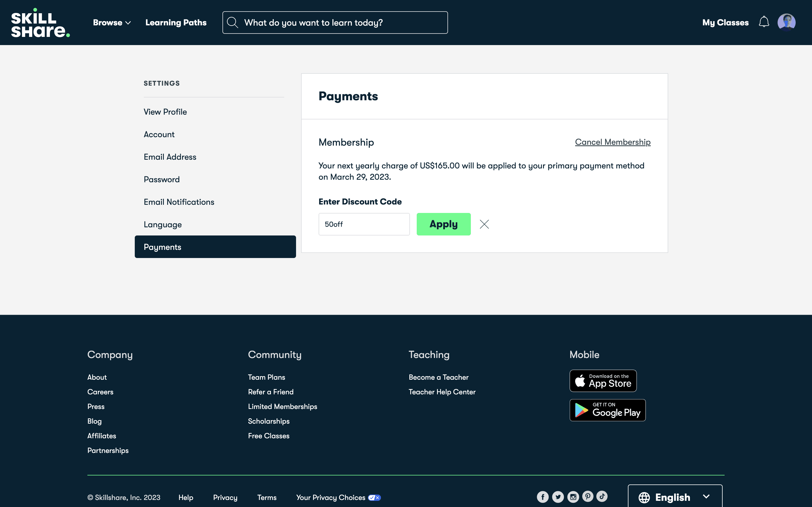Open the Google Play badge
The width and height of the screenshot is (812, 507).
click(607, 410)
